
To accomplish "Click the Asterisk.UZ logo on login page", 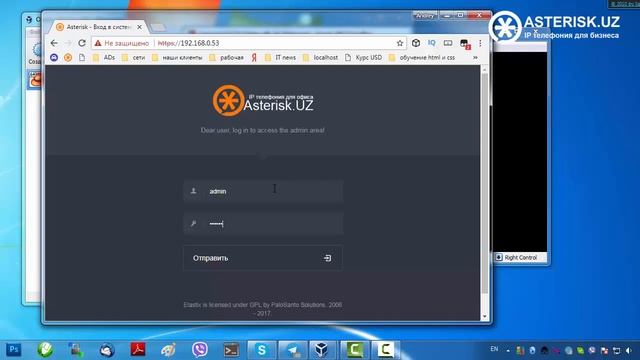I will (263, 101).
